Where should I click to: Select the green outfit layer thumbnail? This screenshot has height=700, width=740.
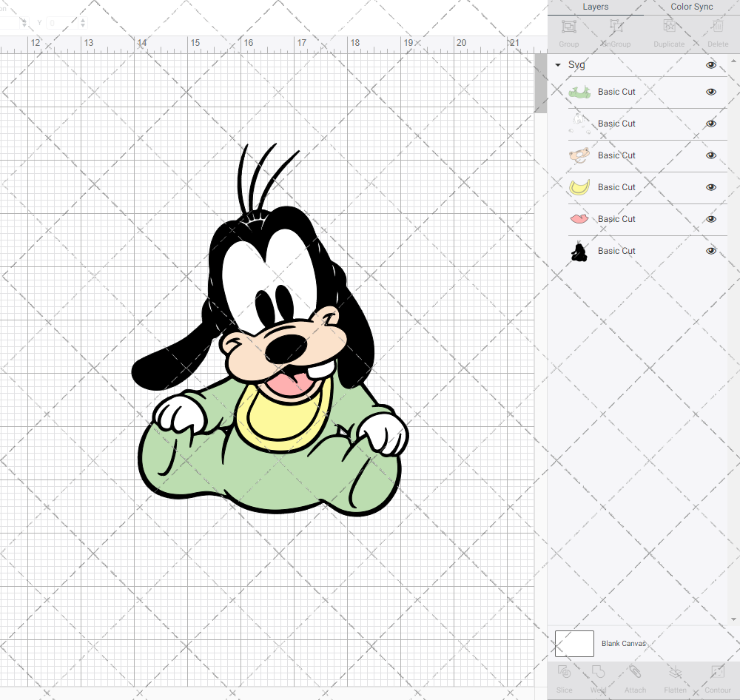tap(579, 92)
